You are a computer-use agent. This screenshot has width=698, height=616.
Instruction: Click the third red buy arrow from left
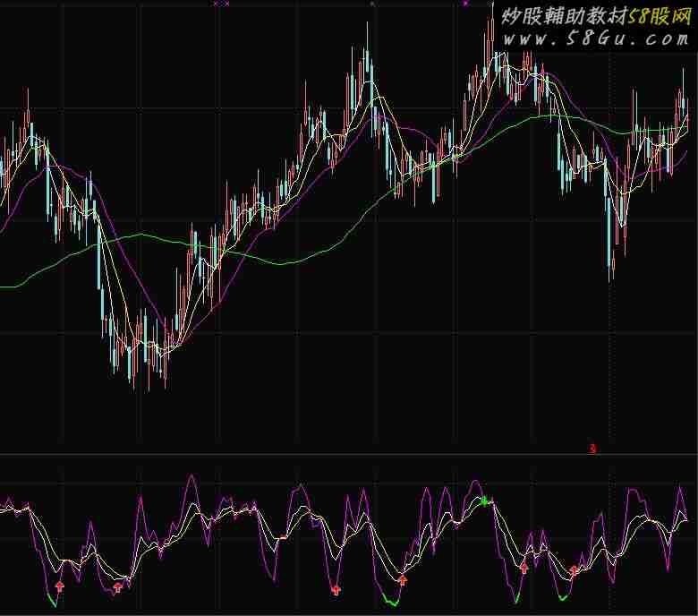point(336,589)
